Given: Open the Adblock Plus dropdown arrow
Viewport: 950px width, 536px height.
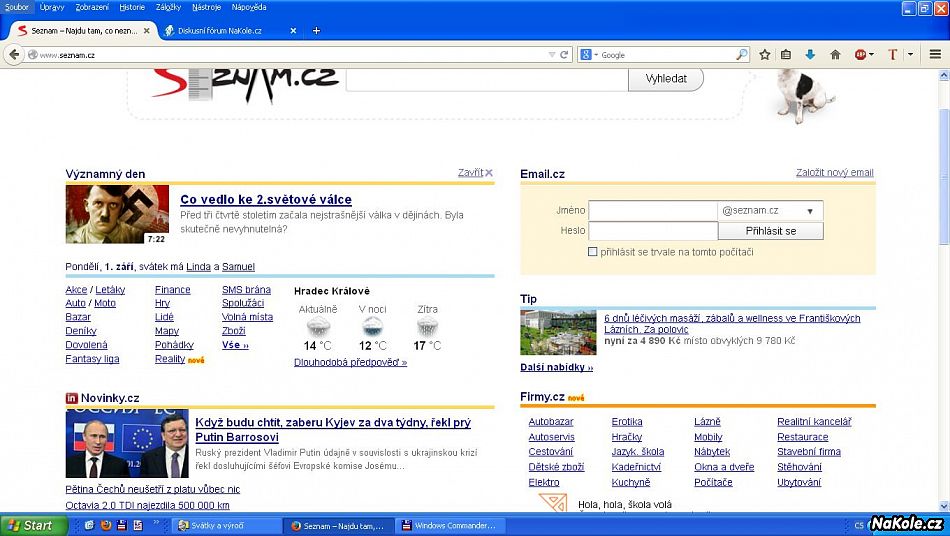Looking at the screenshot, I should [x=871, y=55].
